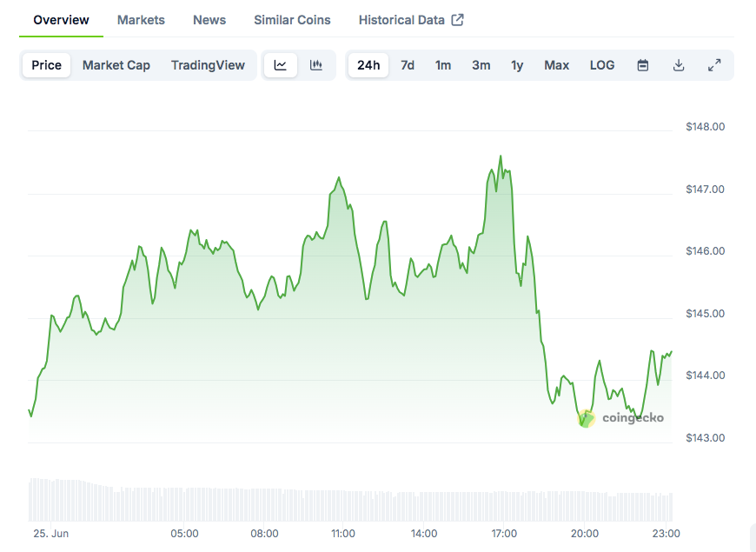Select the Price view toggle
Screen dimensions: 756x552
point(47,65)
